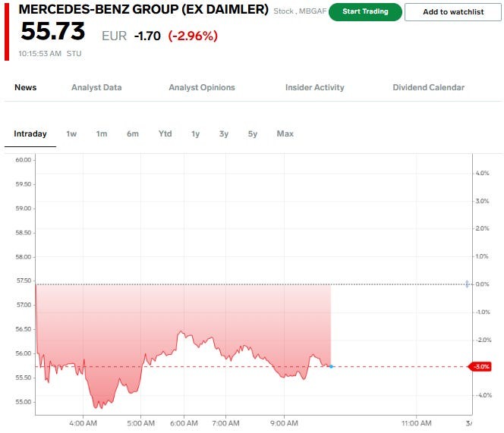Image resolution: width=504 pixels, height=433 pixels.
Task: Click the red -3.0% price marker
Action: pyautogui.click(x=482, y=366)
